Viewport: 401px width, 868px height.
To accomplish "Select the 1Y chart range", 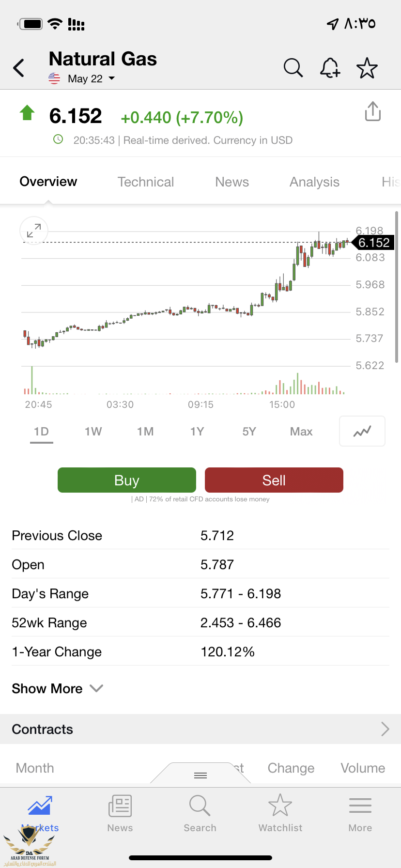I will (x=197, y=432).
